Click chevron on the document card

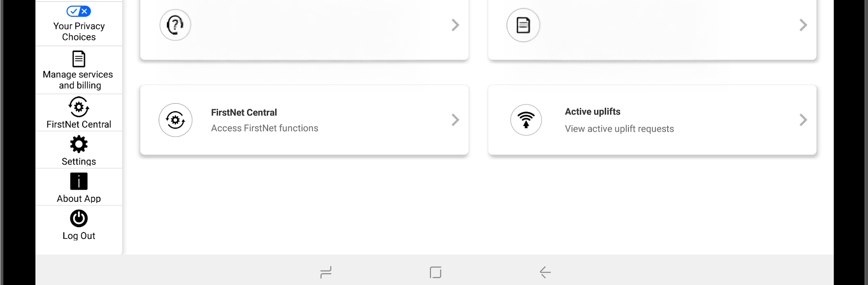(x=803, y=25)
